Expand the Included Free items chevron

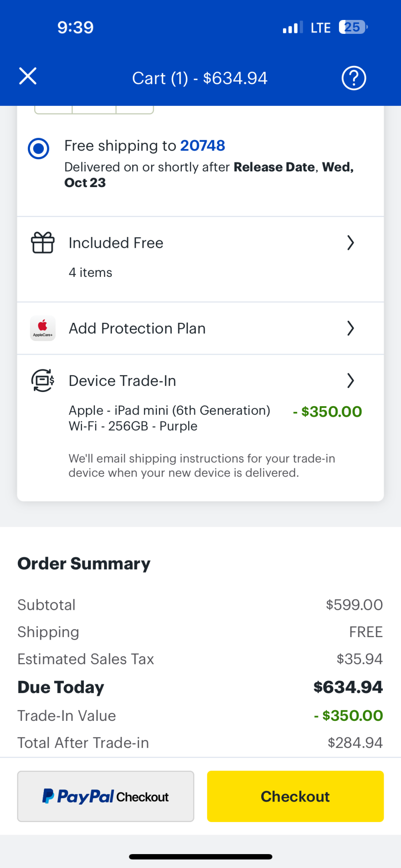[x=351, y=243]
